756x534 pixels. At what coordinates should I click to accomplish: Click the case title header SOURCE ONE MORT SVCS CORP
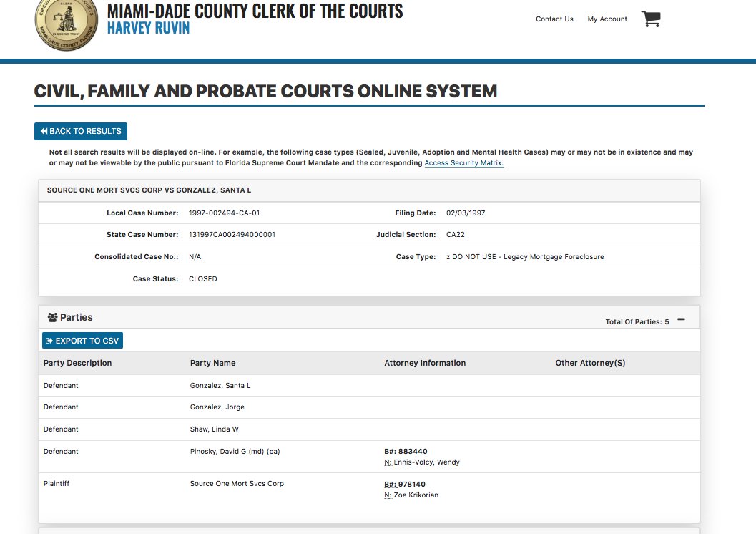click(x=149, y=190)
